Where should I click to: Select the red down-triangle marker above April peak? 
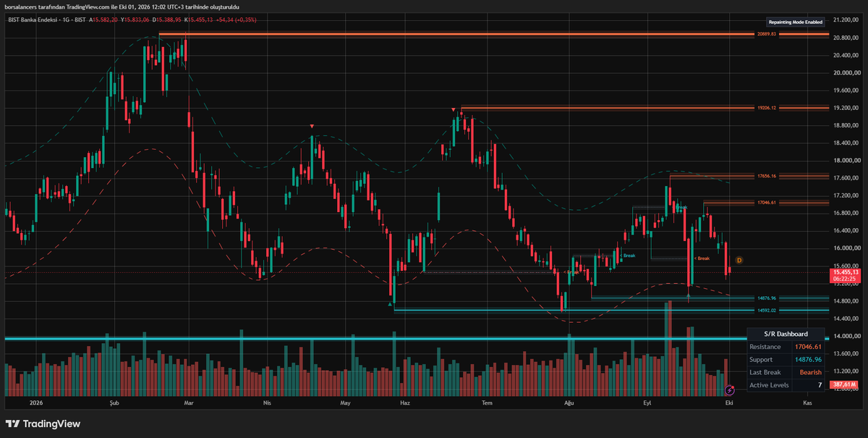pyautogui.click(x=312, y=127)
